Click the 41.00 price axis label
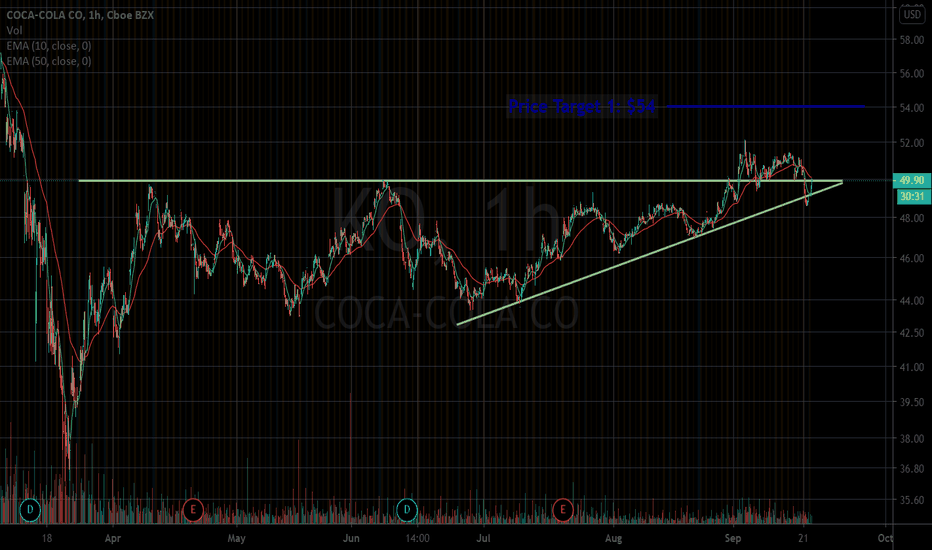Image resolution: width=932 pixels, height=550 pixels. (912, 367)
